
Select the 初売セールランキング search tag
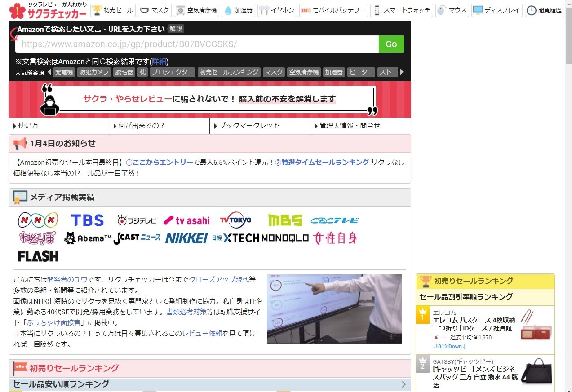pyautogui.click(x=229, y=72)
